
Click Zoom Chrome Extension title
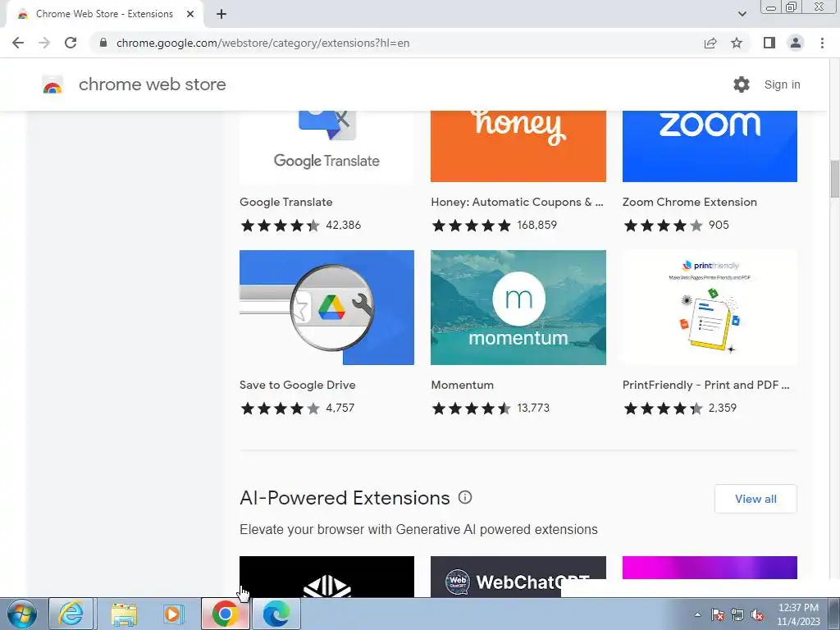coord(689,202)
